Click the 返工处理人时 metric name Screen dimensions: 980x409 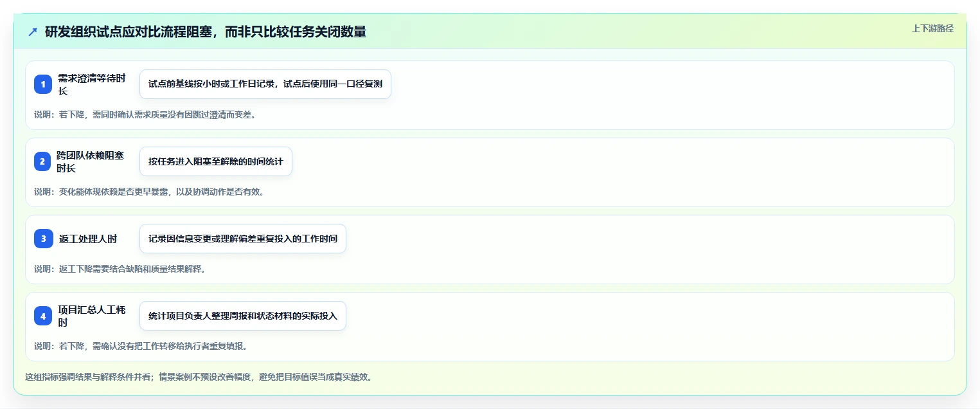click(x=88, y=239)
